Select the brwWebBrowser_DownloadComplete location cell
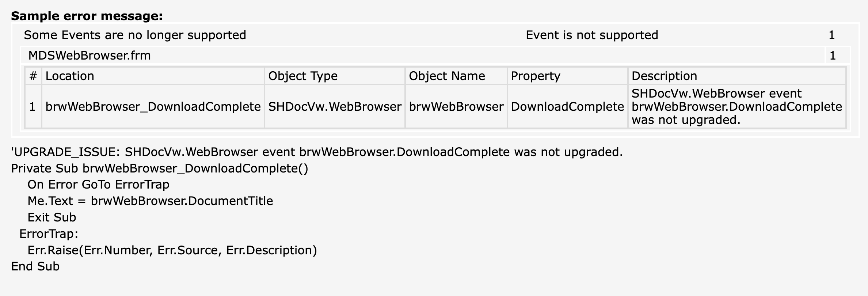Viewport: 868px width, 296px height. 153,107
